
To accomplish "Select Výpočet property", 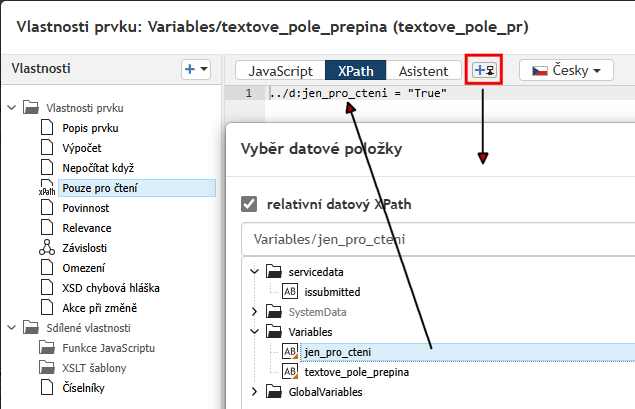I will 82,148.
